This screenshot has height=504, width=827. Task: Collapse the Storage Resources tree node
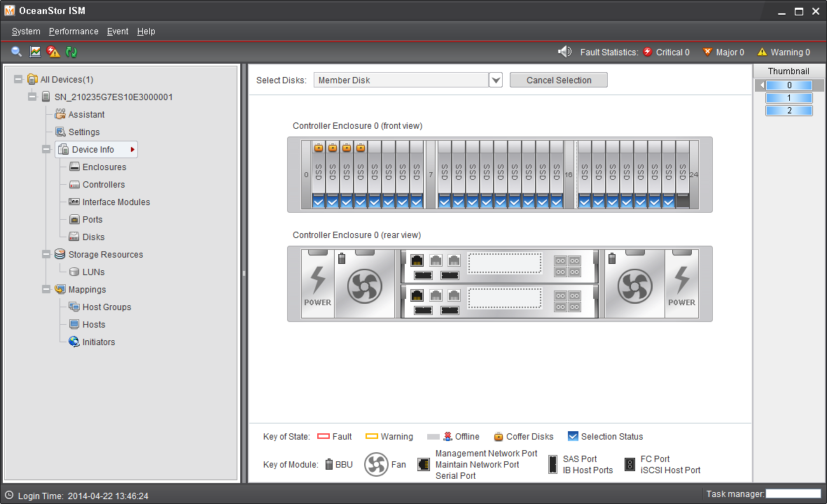tap(46, 254)
